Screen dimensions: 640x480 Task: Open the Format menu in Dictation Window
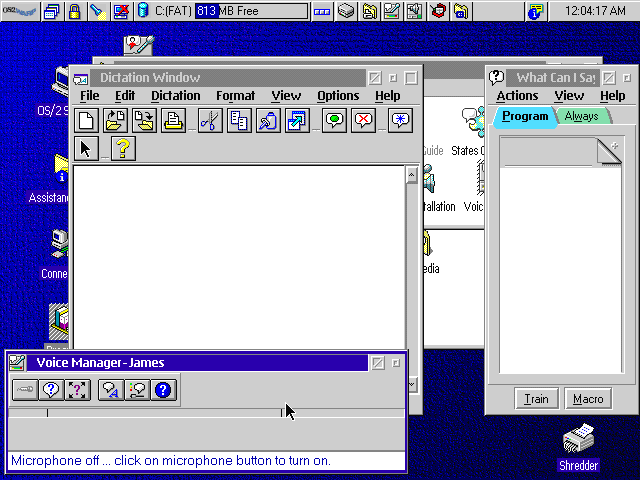(x=235, y=96)
